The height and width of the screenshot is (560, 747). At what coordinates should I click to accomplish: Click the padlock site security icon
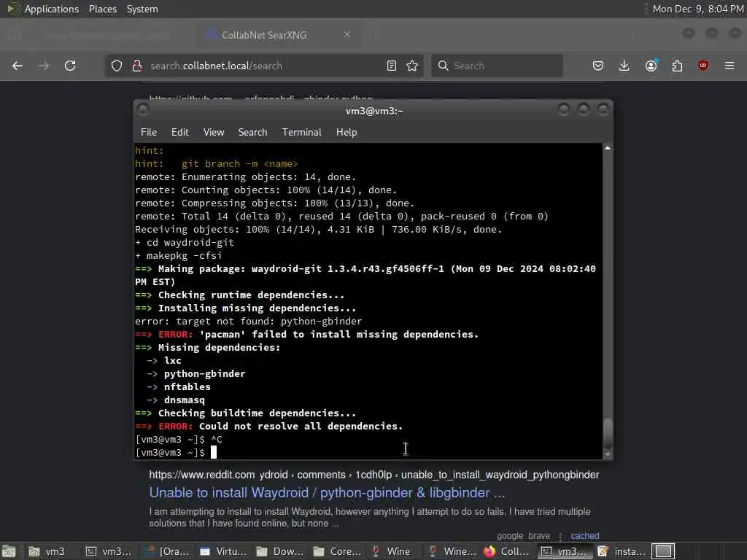[137, 66]
